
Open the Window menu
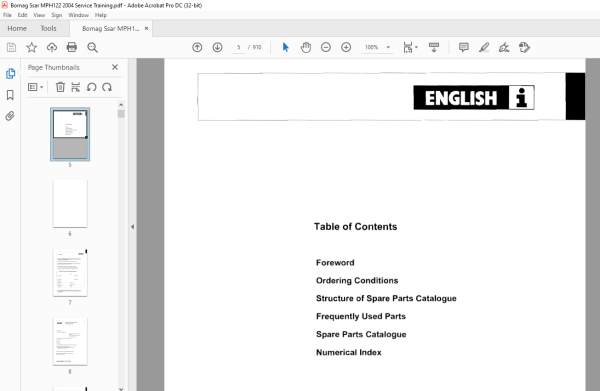pos(78,15)
